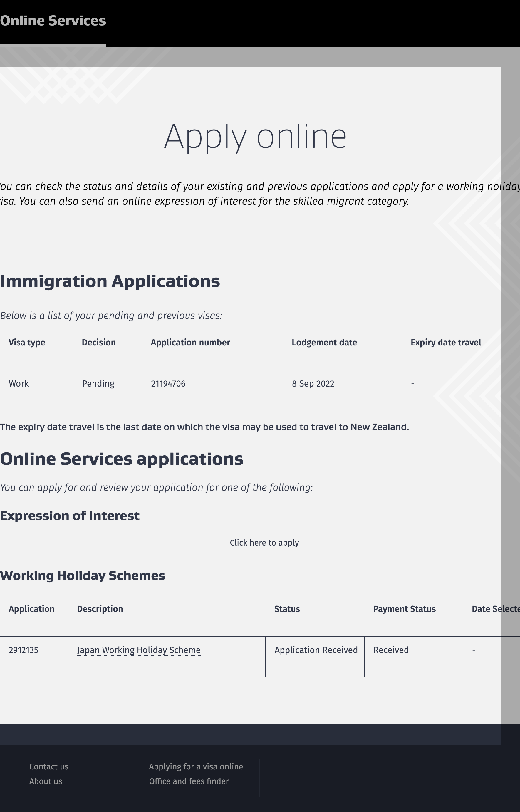Click the Description column header
This screenshot has width=520, height=812.
pos(100,609)
